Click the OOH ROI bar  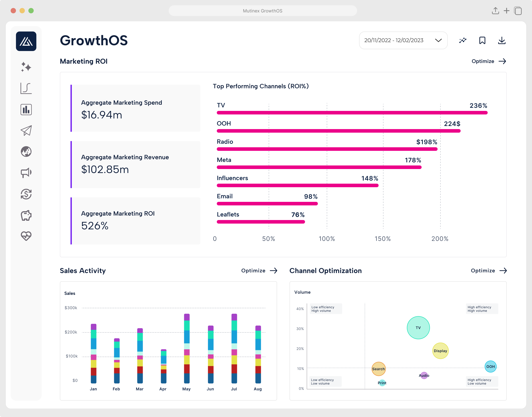338,131
